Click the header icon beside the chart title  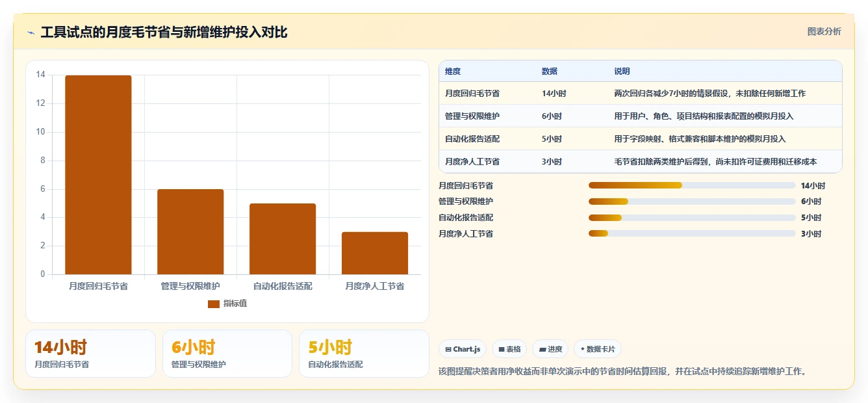[31, 32]
